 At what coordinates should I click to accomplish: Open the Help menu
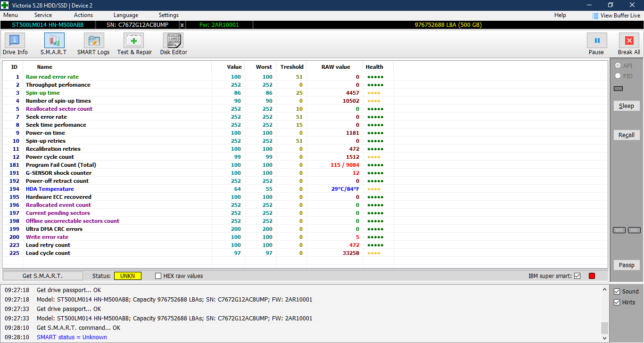560,15
